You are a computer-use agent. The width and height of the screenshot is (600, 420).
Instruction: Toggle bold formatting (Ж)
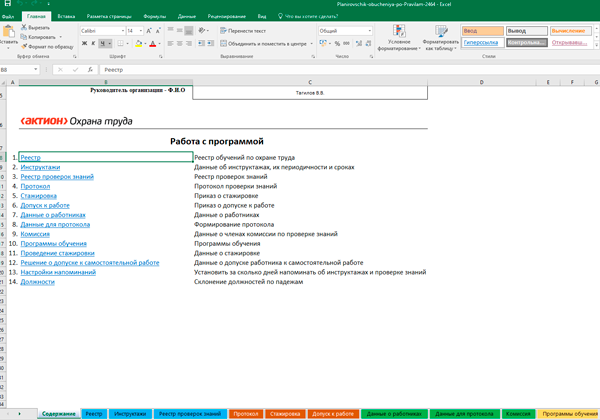83,44
